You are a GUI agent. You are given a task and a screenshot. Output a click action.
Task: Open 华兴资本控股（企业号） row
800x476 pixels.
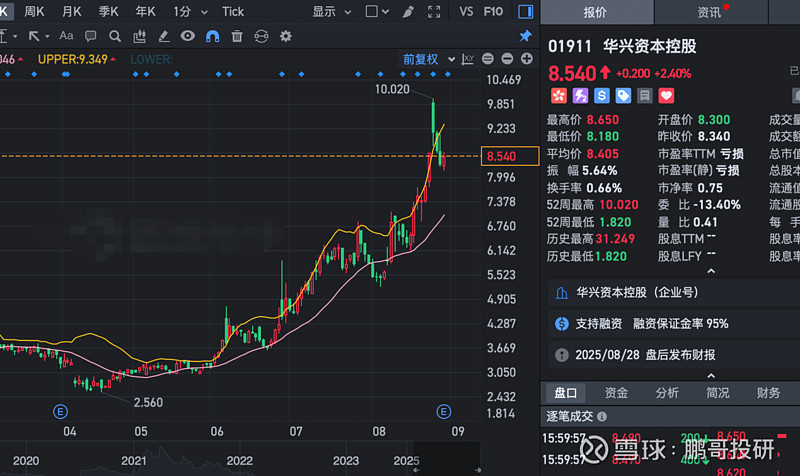(674, 293)
